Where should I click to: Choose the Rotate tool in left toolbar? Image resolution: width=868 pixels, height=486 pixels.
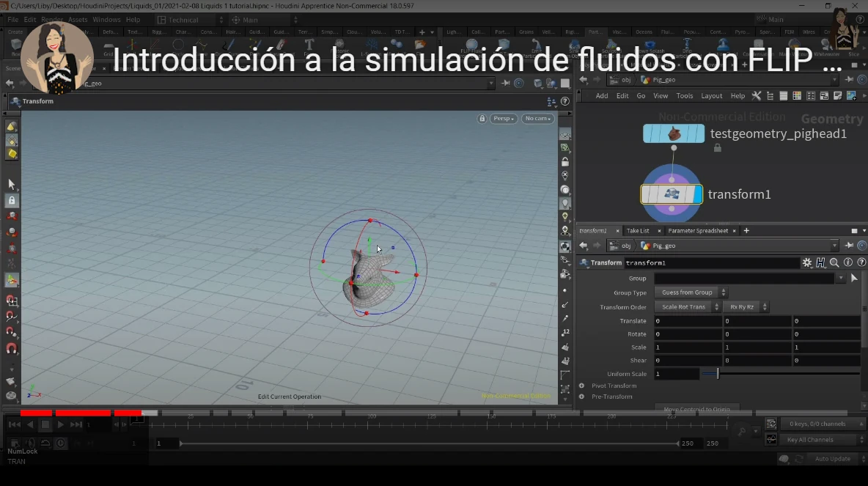coord(12,232)
